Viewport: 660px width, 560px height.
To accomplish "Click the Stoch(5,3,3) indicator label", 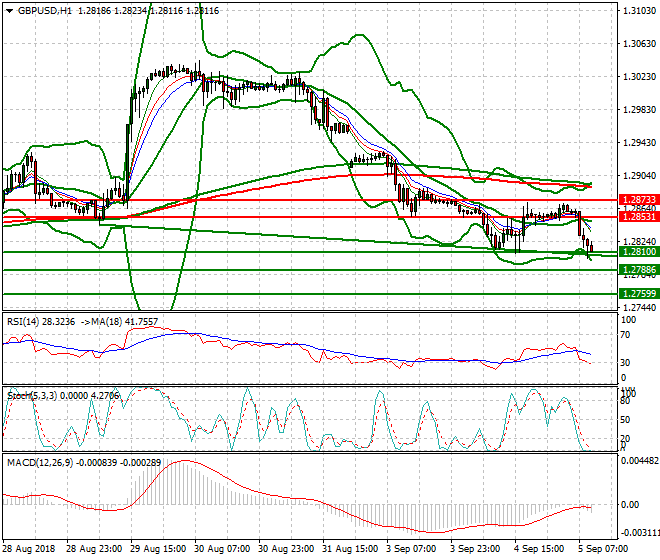I will click(x=30, y=395).
